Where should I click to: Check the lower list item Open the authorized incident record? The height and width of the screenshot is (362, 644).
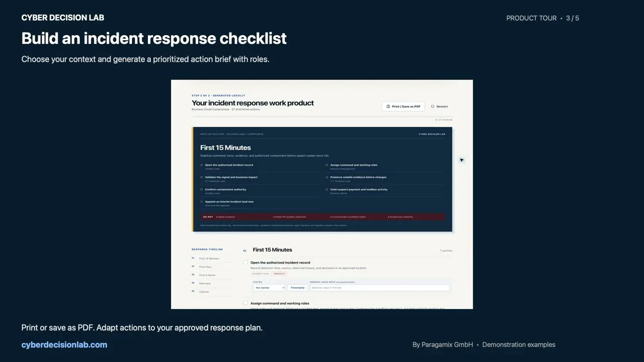coord(246,262)
